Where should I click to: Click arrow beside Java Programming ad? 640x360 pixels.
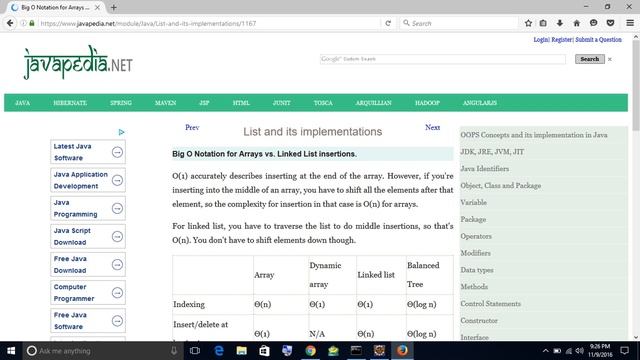[x=117, y=209]
